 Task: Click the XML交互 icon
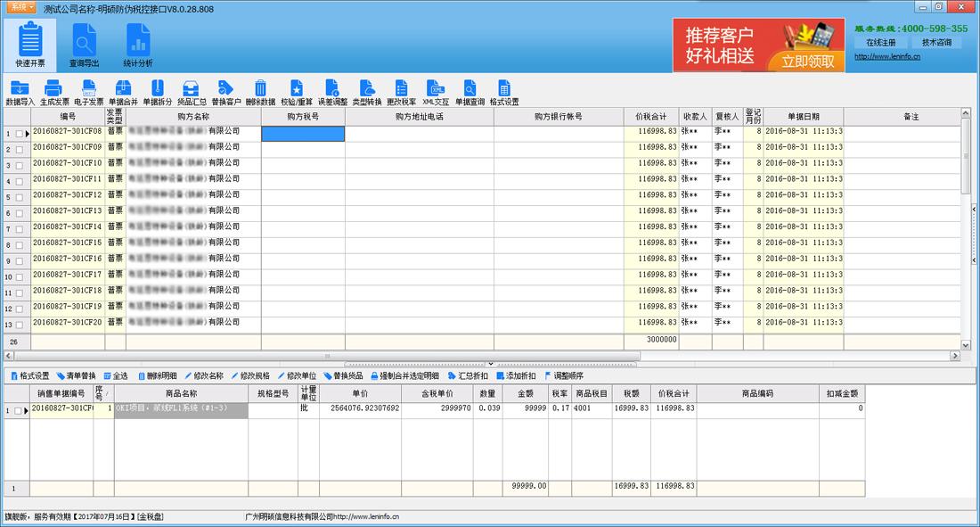point(436,88)
